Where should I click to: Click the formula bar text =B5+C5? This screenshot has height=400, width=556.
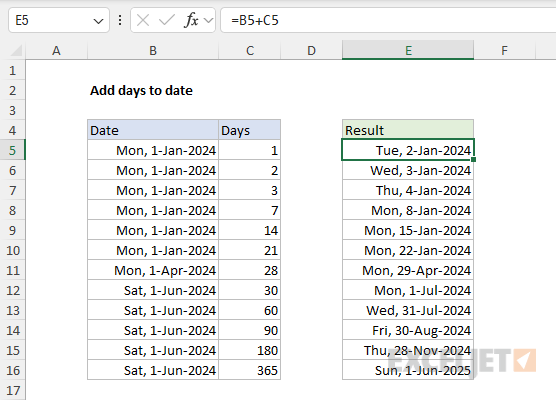tap(255, 20)
